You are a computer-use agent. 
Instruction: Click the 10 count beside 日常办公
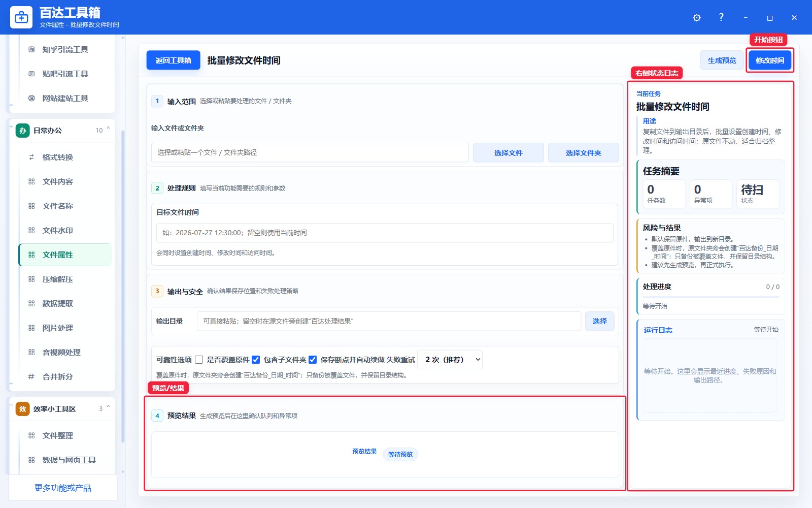(x=99, y=131)
